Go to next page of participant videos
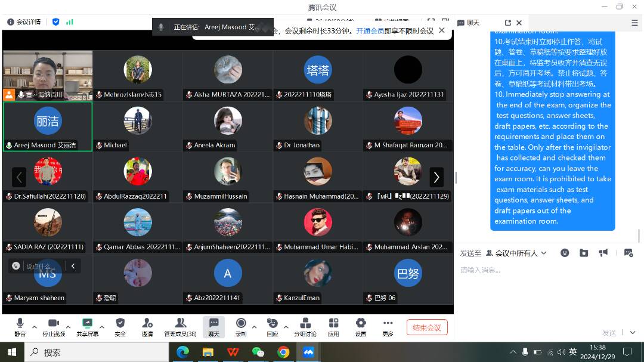644x362 pixels. pyautogui.click(x=436, y=177)
